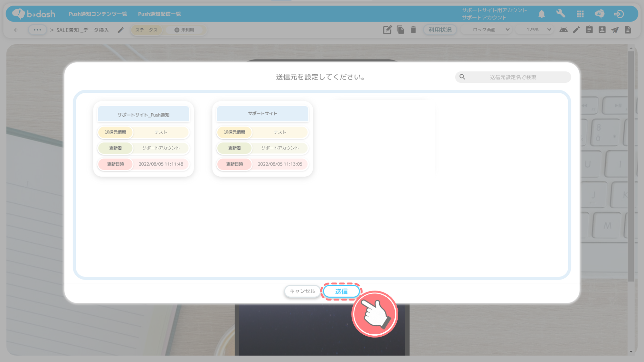Click the 送信 button
Screen dimensions: 644x362
(341, 292)
